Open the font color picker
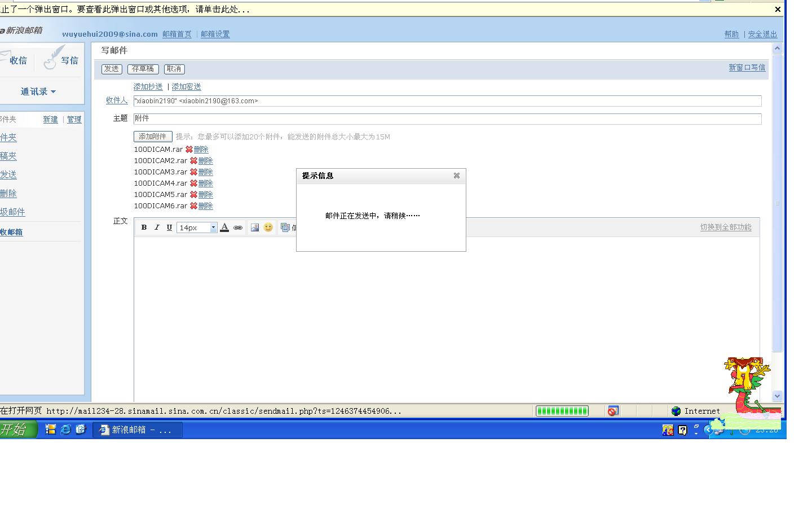Image resolution: width=812 pixels, height=508 pixels. click(224, 227)
